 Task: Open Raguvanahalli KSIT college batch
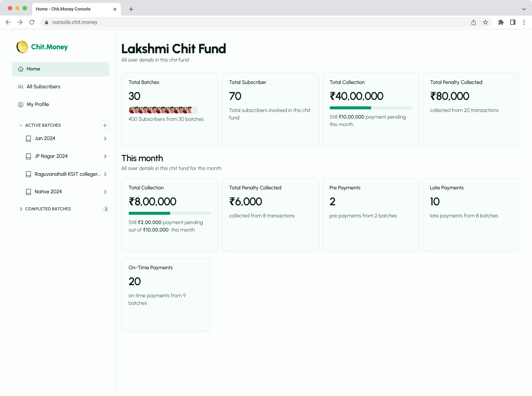pyautogui.click(x=67, y=174)
